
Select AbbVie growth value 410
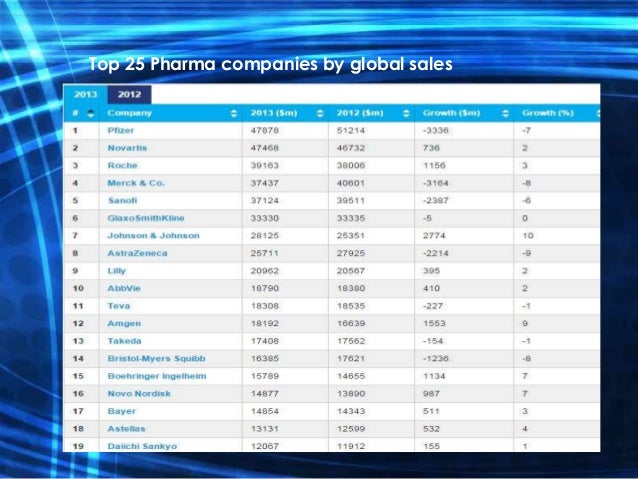(x=431, y=289)
